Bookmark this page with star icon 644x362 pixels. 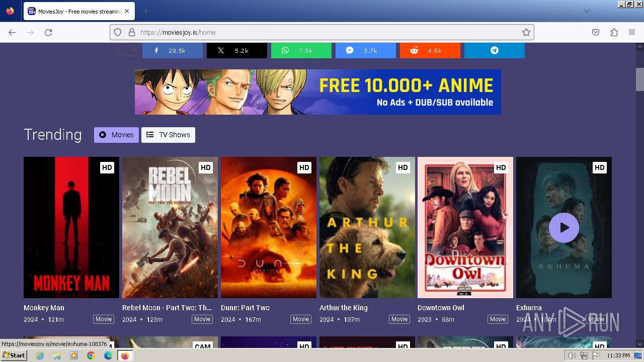[526, 32]
